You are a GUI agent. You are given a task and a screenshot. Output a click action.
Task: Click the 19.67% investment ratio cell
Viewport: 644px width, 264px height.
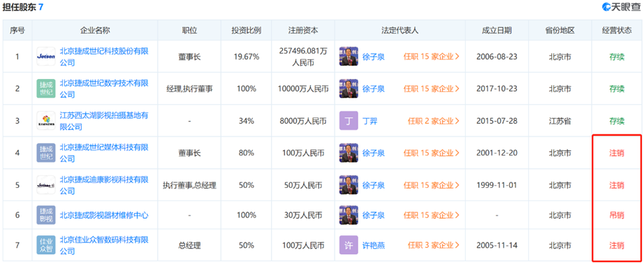(x=247, y=57)
